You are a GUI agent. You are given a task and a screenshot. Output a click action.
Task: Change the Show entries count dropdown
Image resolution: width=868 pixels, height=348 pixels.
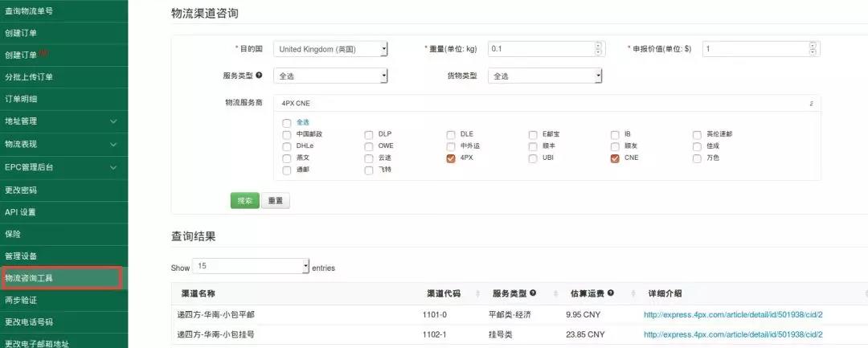coord(251,266)
